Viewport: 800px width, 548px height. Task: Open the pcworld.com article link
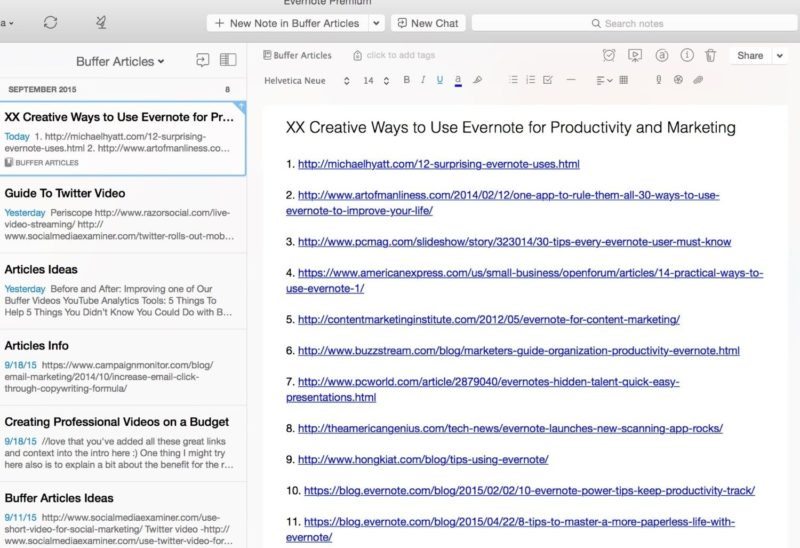(x=483, y=389)
